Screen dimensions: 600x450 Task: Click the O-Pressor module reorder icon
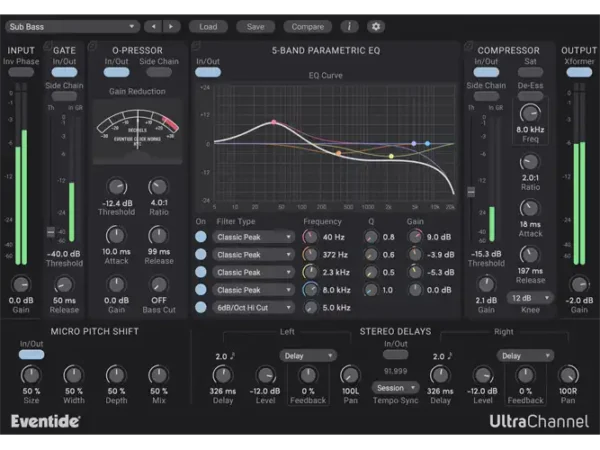92,46
